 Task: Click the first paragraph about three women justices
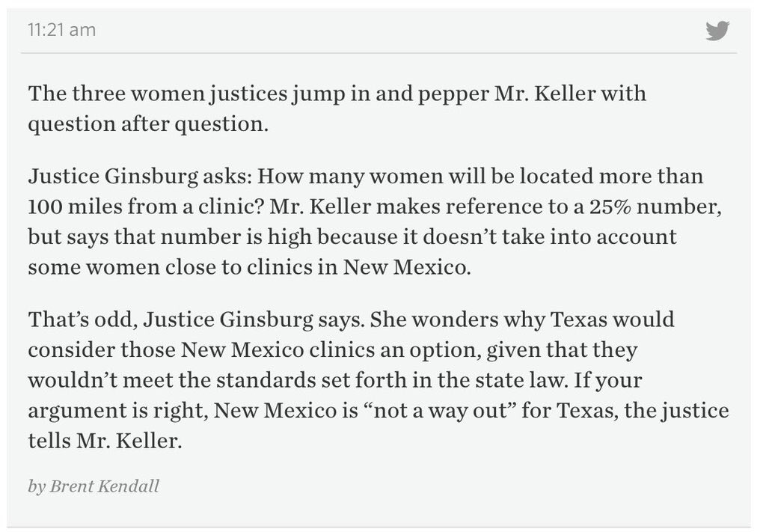[x=337, y=108]
